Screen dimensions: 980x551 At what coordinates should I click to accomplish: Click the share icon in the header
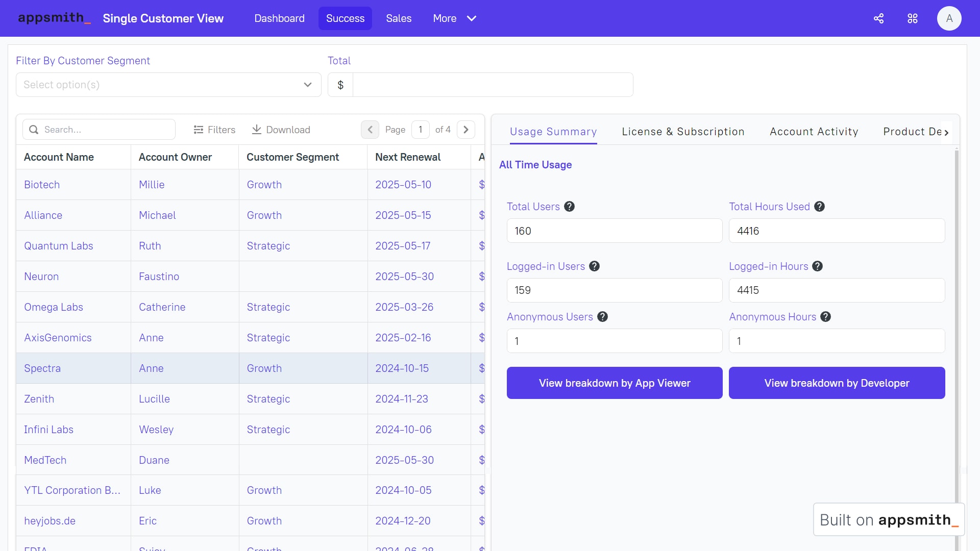[878, 18]
